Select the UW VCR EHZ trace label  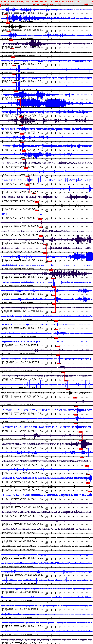[22, 106]
